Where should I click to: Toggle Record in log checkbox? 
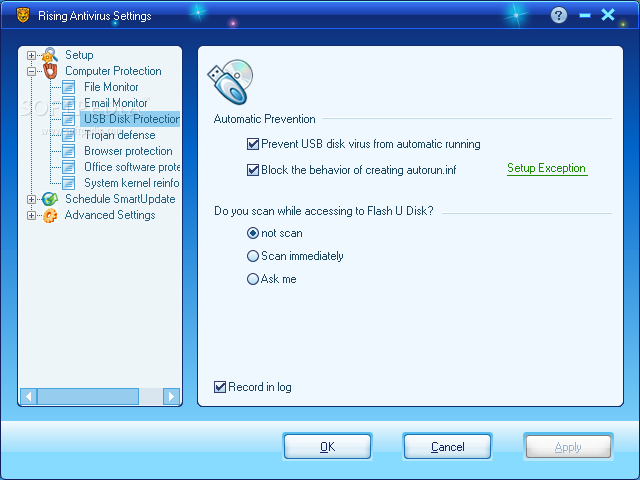(x=220, y=387)
